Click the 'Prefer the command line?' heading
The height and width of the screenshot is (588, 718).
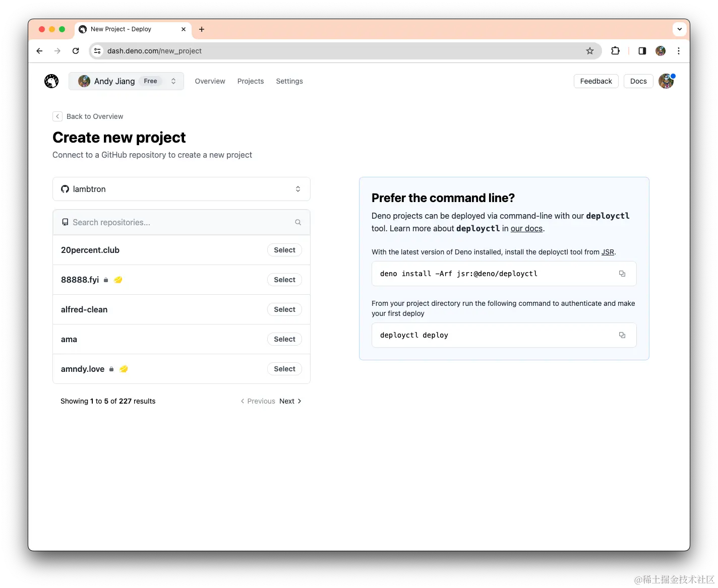click(443, 198)
